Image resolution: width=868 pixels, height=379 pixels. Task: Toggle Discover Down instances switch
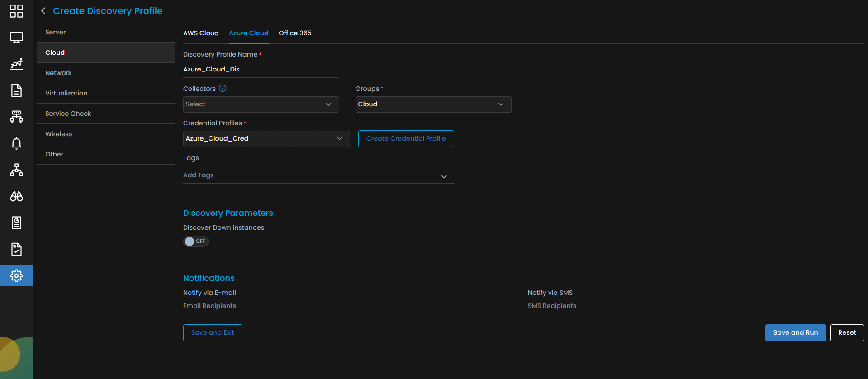(x=196, y=241)
